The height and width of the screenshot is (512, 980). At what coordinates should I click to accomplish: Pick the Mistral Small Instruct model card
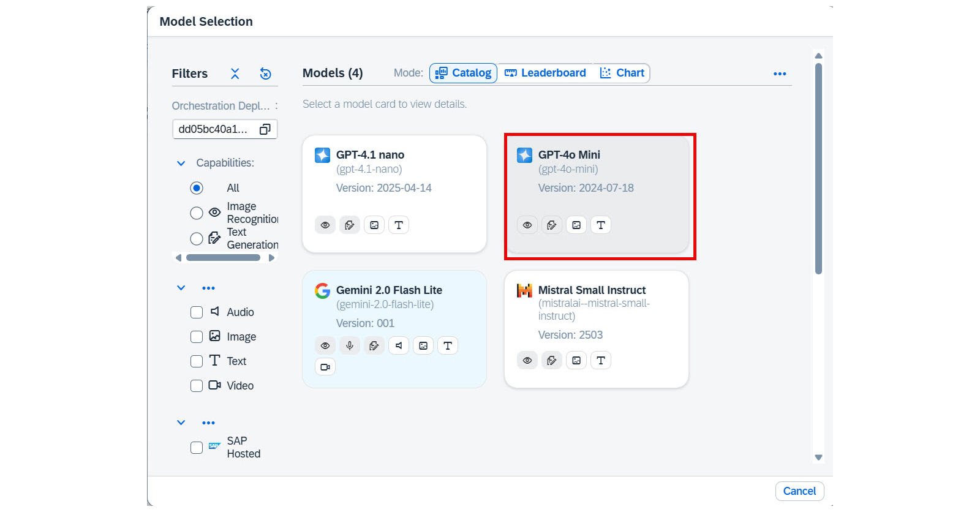tap(597, 329)
